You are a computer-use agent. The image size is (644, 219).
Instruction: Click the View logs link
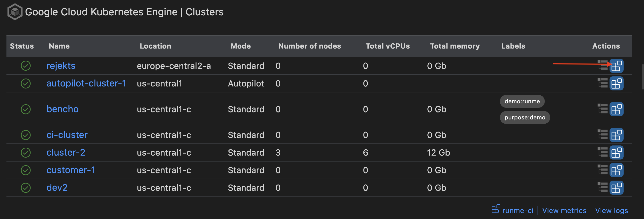pos(611,211)
